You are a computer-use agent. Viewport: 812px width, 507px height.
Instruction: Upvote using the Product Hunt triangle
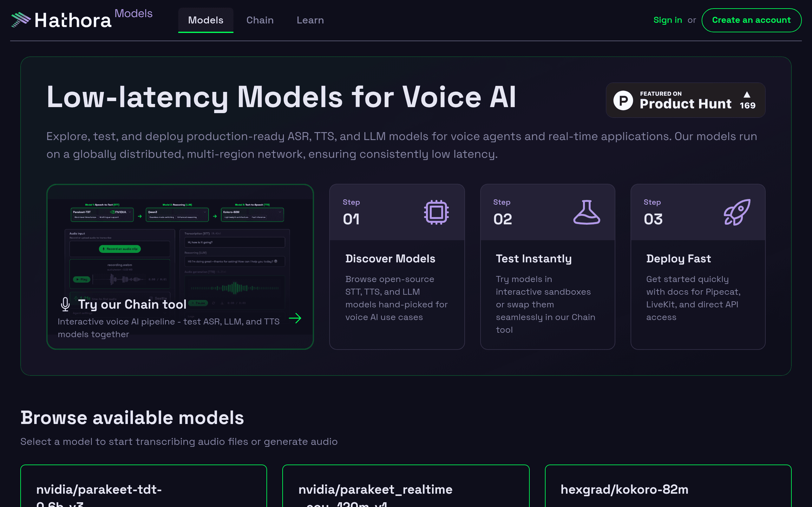(747, 94)
